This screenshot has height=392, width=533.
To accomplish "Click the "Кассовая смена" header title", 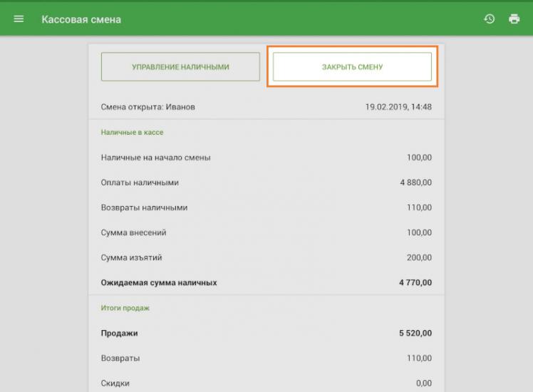I will [81, 19].
